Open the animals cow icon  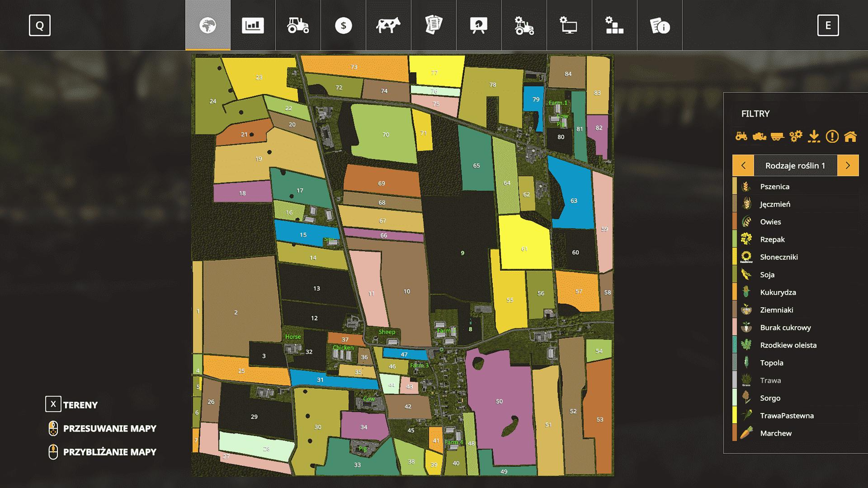point(388,25)
